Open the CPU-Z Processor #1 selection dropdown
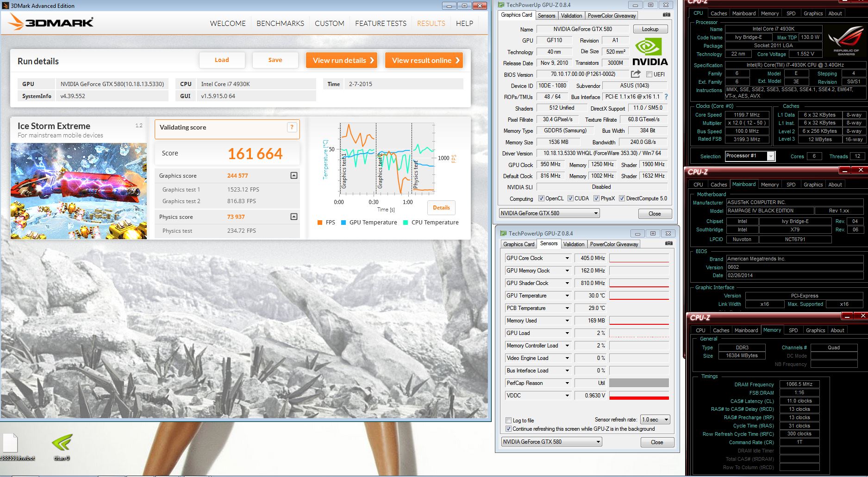Screen dimensions: 868x477 tap(750, 156)
